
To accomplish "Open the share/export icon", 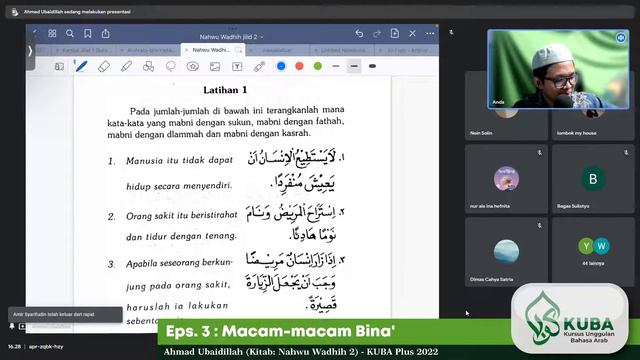I will [x=106, y=33].
